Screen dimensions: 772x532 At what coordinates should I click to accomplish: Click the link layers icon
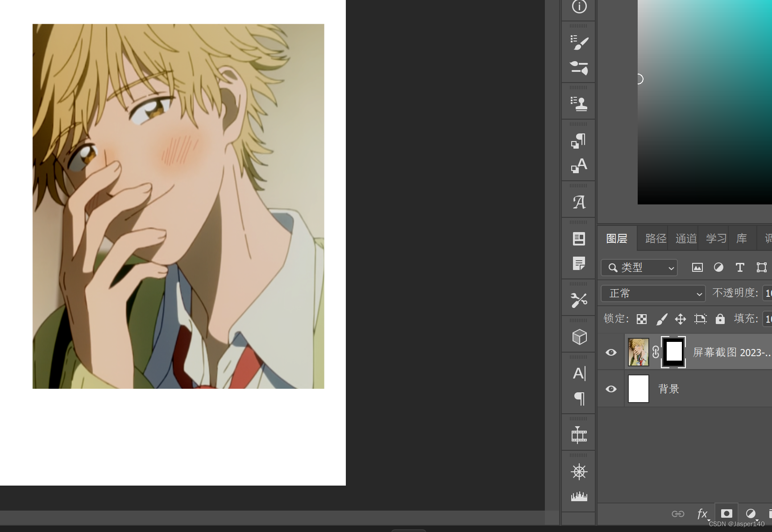tap(678, 514)
